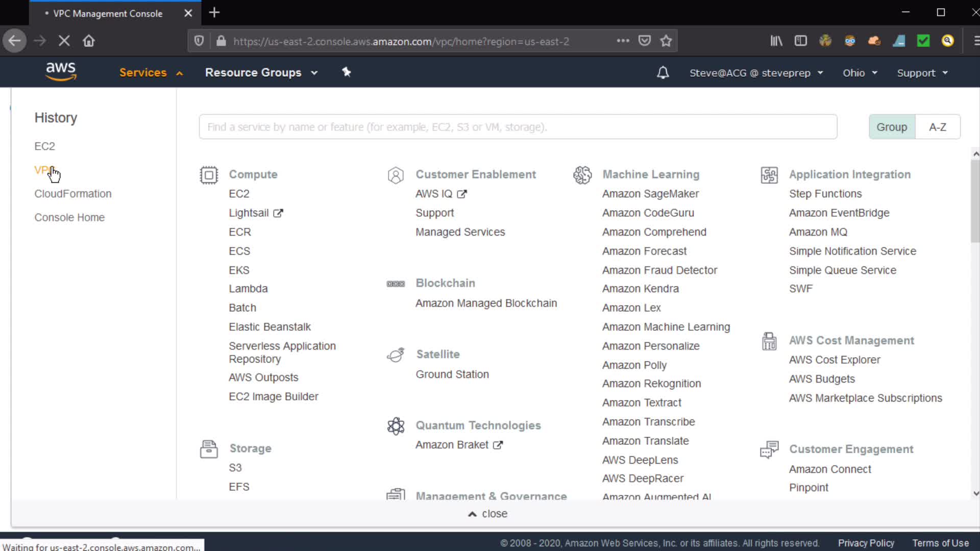980x551 pixels.
Task: Open the Steve@ACG account menu
Action: 756,73
